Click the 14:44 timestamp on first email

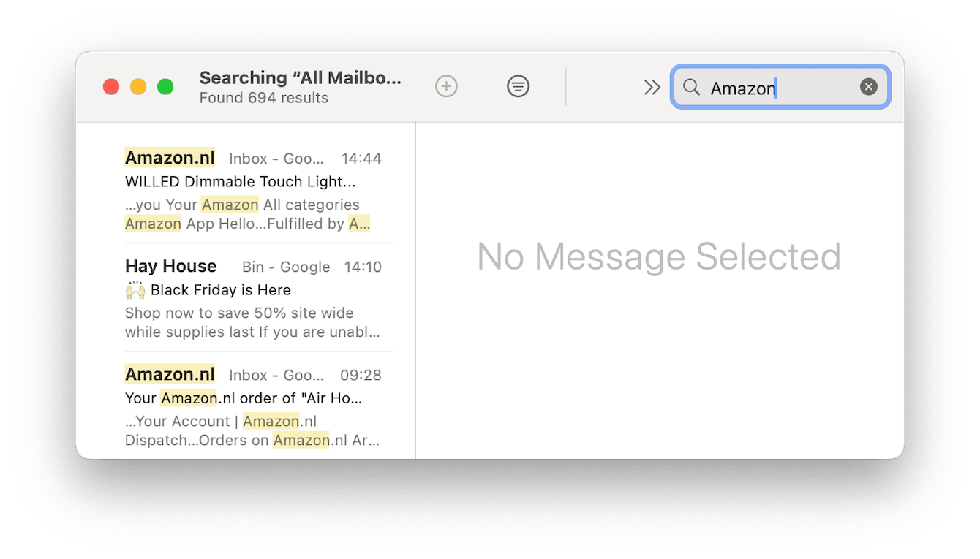tap(361, 159)
